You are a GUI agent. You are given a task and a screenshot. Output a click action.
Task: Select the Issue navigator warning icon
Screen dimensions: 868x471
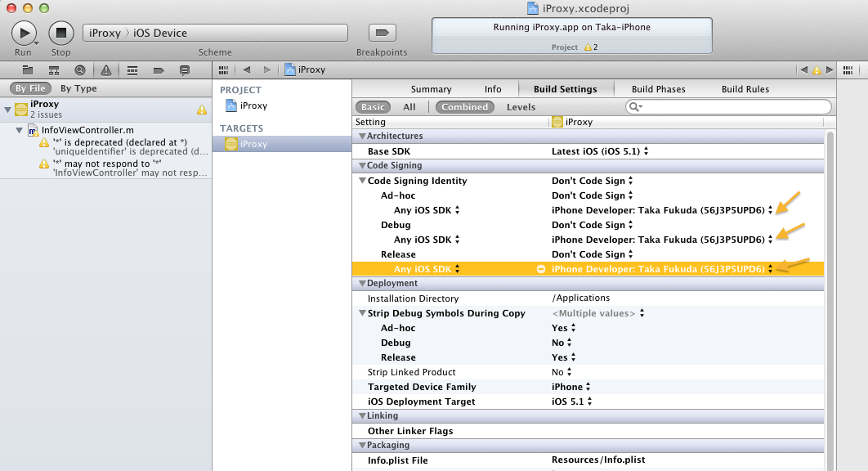tap(105, 70)
